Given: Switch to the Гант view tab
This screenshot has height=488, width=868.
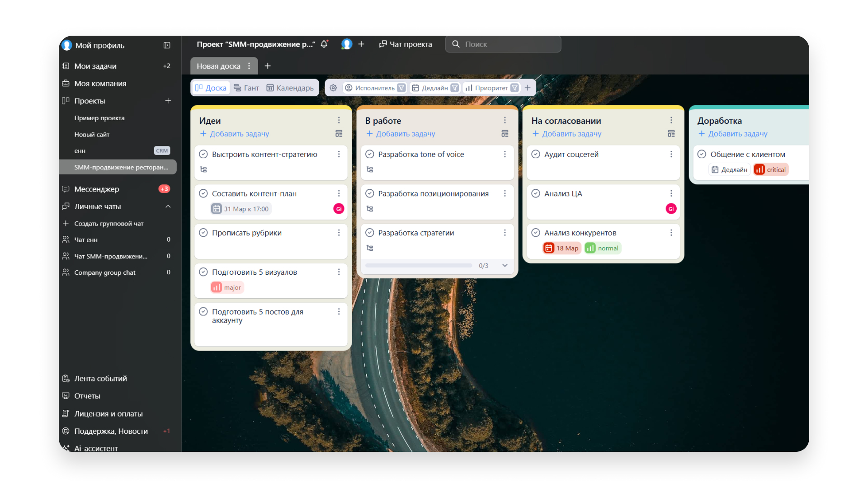Looking at the screenshot, I should pos(246,88).
